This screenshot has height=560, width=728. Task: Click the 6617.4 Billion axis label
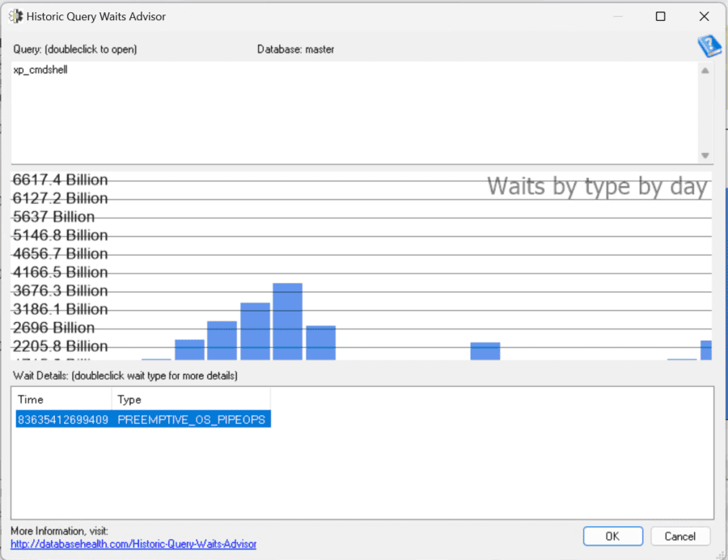point(60,180)
